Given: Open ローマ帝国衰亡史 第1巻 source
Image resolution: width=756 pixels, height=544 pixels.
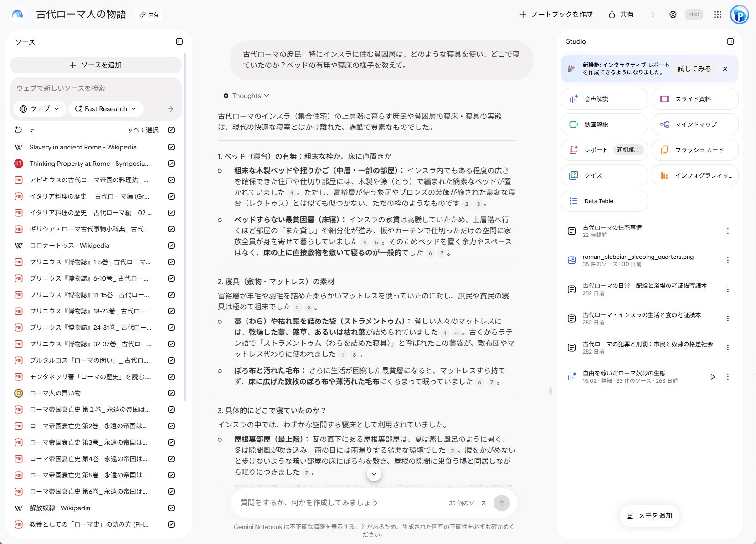Looking at the screenshot, I should [90, 410].
